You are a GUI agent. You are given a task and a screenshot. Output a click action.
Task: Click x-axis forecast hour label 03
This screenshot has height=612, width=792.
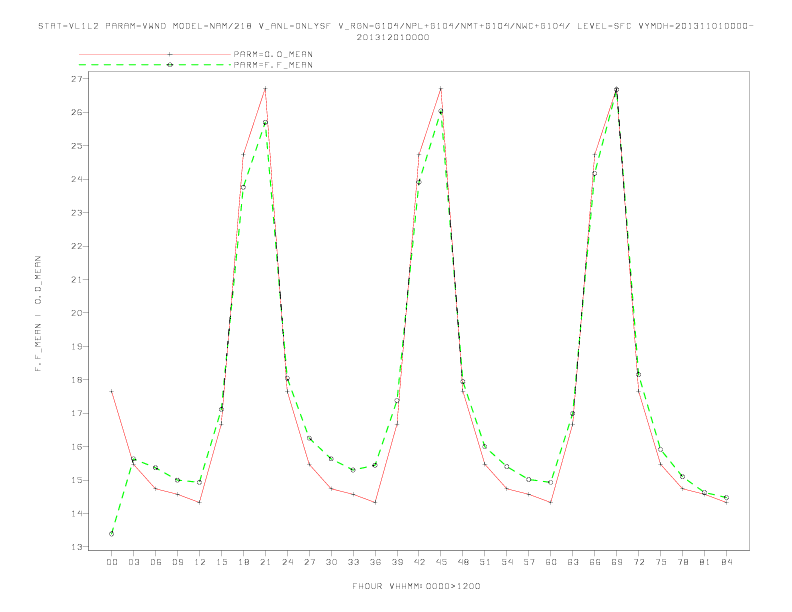133,562
